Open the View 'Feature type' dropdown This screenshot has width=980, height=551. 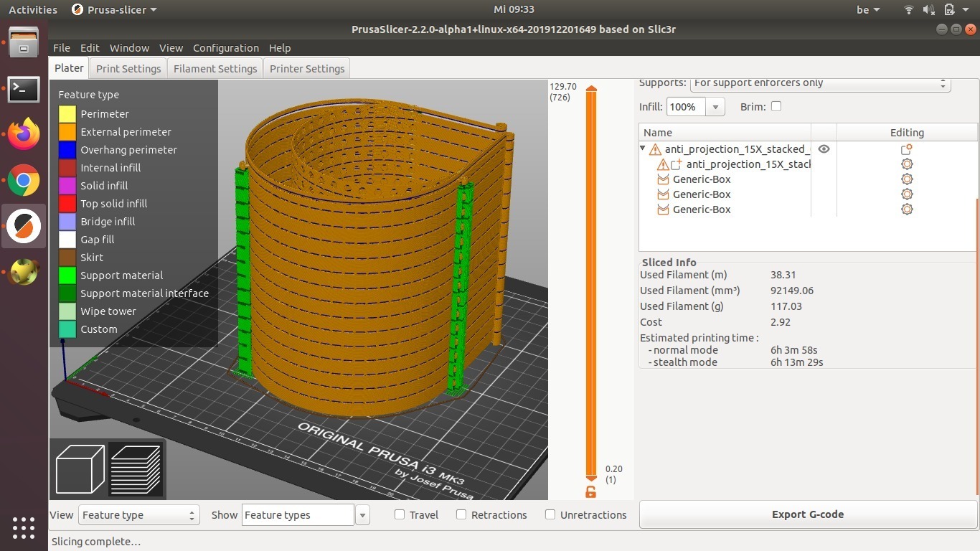[139, 515]
